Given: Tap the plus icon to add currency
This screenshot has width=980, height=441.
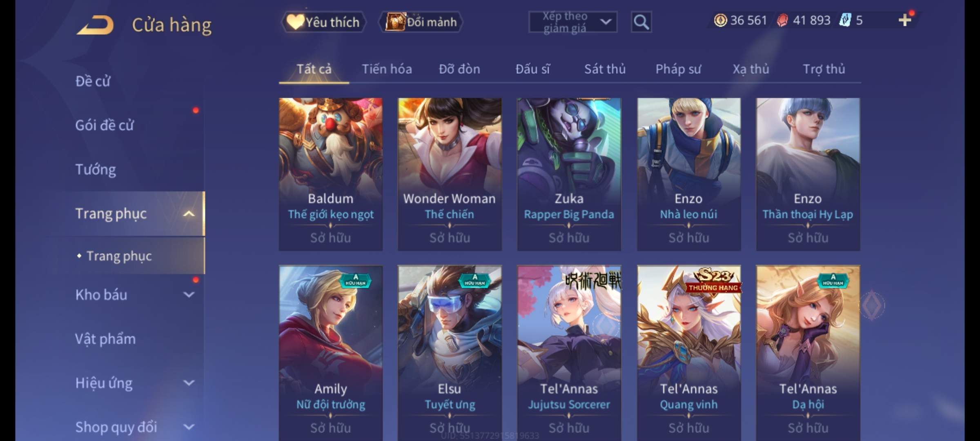Looking at the screenshot, I should pyautogui.click(x=905, y=20).
